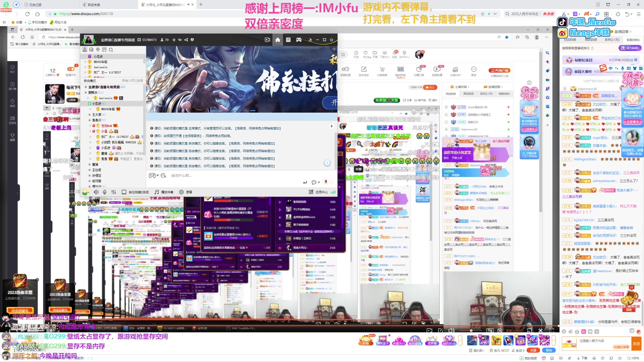Favorite the YY channel with the star icon
Viewport: 644px width, 362px height.
(x=174, y=40)
